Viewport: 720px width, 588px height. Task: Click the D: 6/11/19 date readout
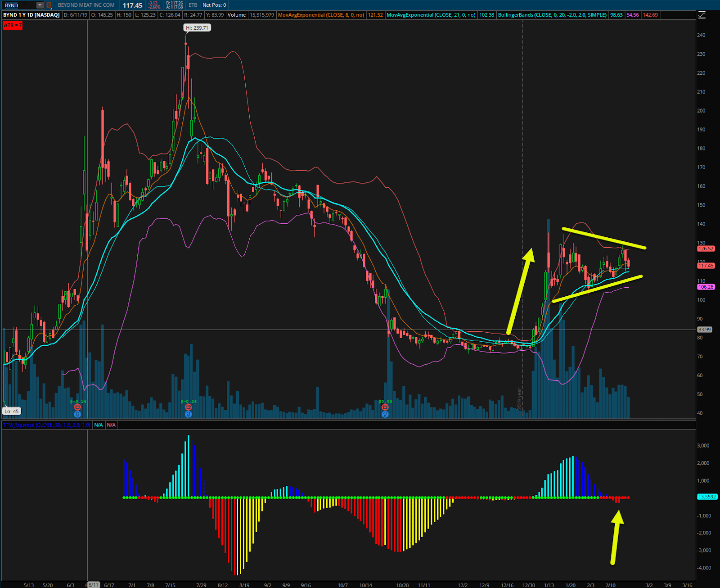coord(76,15)
